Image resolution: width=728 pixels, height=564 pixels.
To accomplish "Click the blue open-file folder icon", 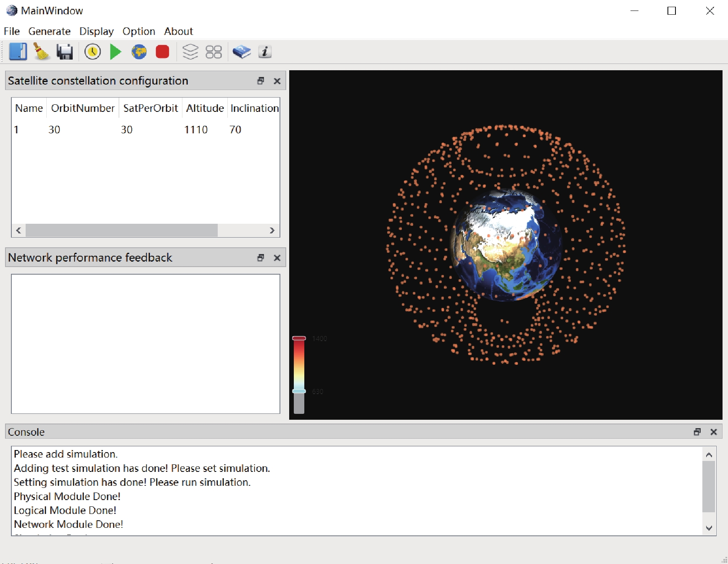I will coord(18,52).
